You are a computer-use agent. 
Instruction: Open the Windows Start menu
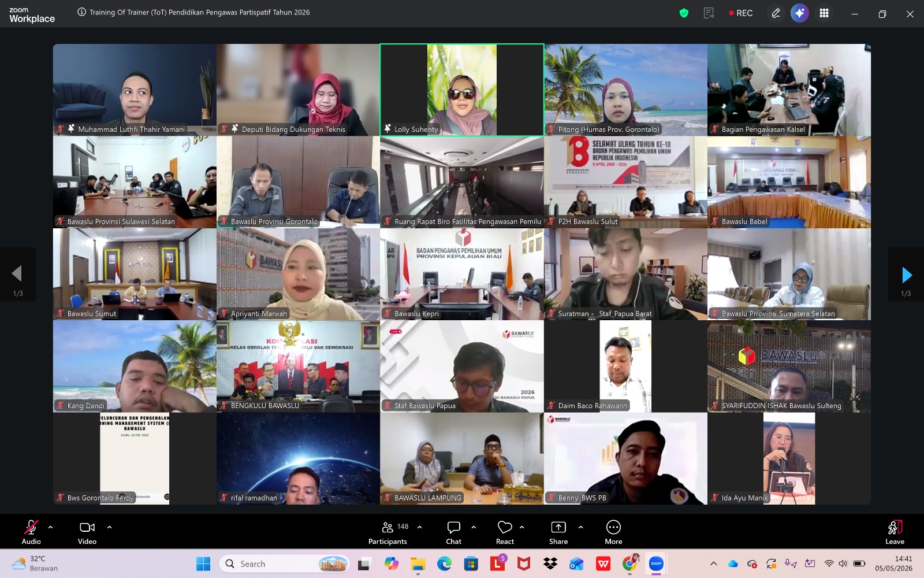(203, 564)
